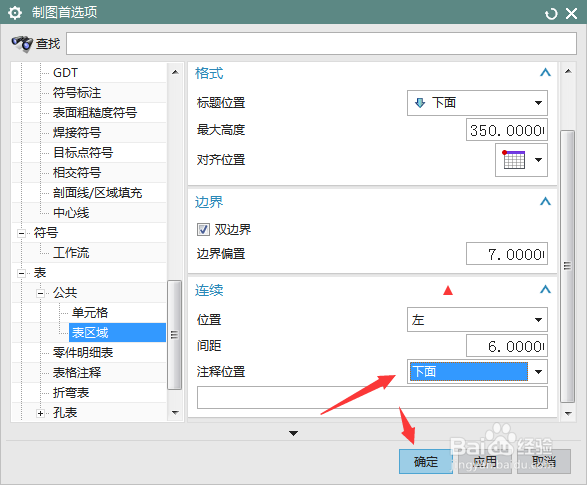Select 单元格 tree item

click(90, 312)
